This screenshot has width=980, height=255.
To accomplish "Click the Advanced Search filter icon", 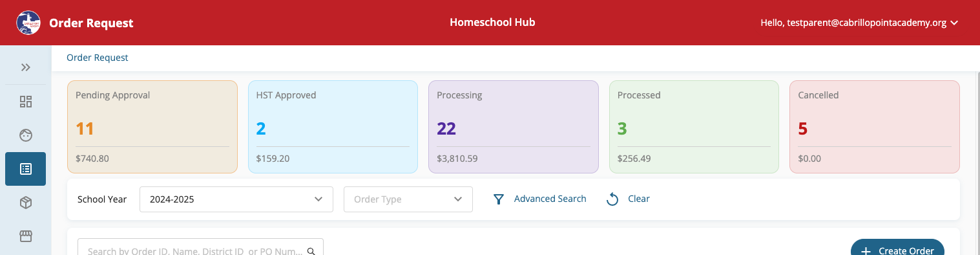I will (x=499, y=199).
